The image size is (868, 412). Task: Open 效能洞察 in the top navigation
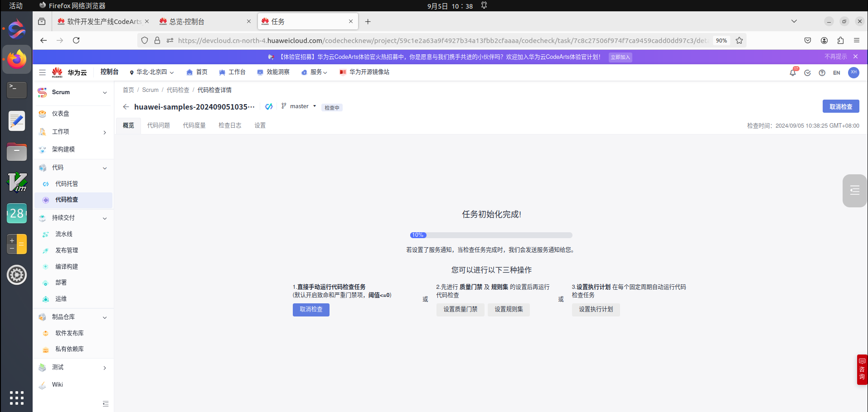273,72
